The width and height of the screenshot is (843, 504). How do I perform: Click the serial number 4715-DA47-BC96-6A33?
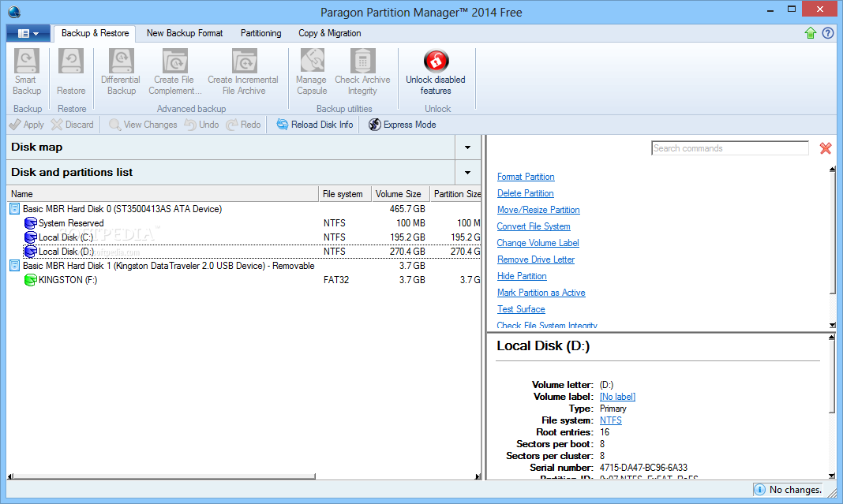[x=643, y=468]
